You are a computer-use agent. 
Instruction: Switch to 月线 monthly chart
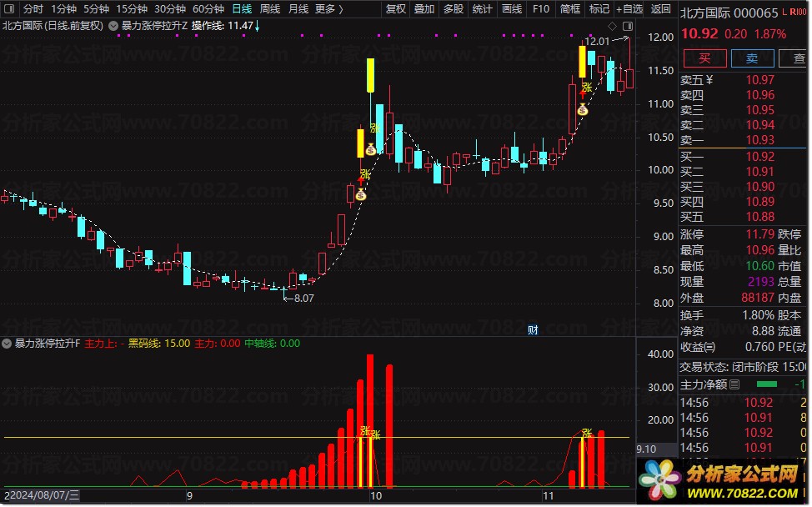[298, 9]
